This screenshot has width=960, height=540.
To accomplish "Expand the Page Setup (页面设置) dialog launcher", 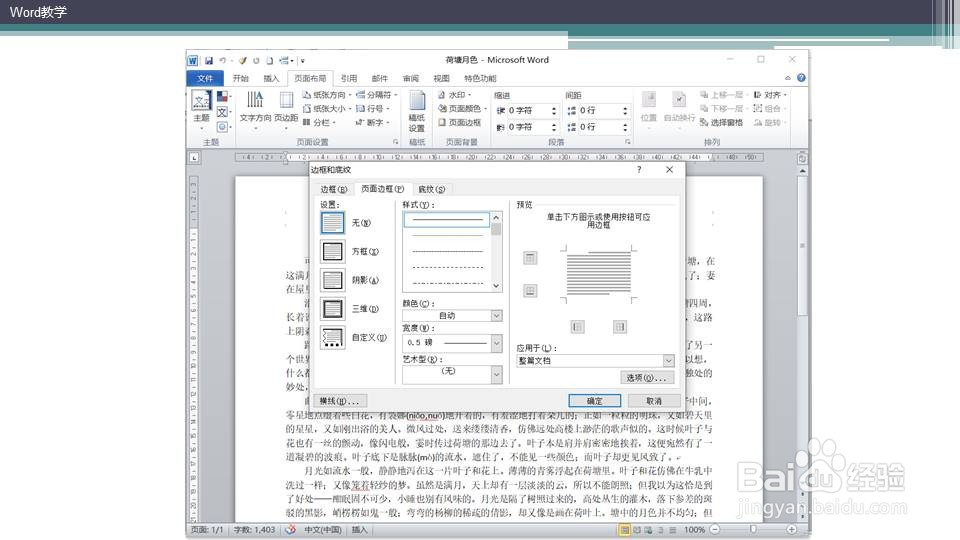I will coord(396,142).
